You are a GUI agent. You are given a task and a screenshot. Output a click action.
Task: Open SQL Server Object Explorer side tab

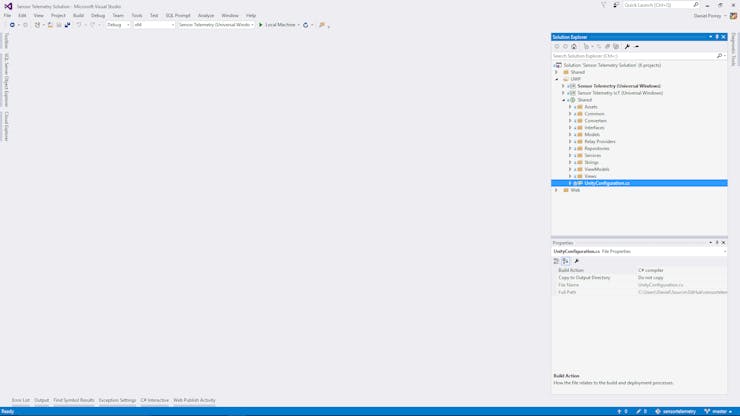(x=6, y=80)
